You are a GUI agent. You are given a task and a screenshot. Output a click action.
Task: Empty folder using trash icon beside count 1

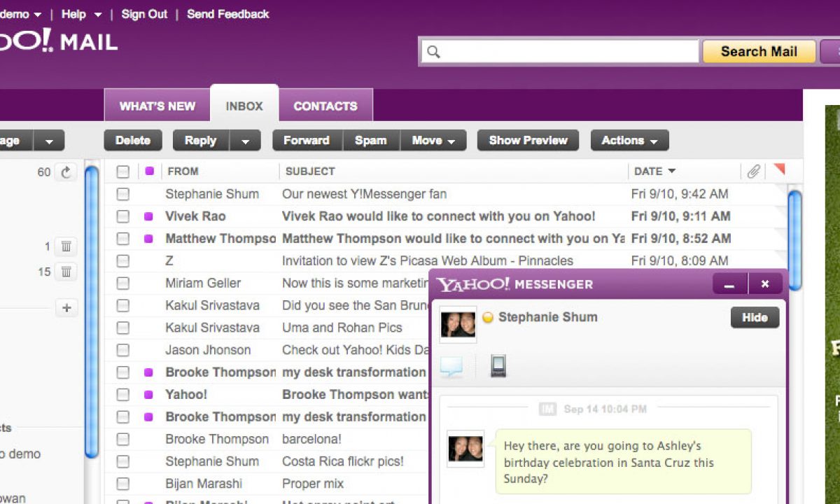[x=66, y=246]
